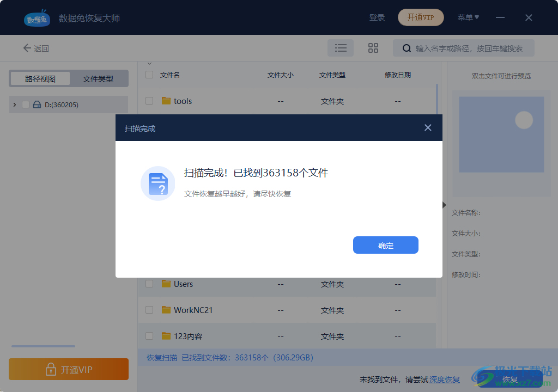This screenshot has width=558, height=392.
Task: Click the 确定 button in dialog
Action: (385, 245)
